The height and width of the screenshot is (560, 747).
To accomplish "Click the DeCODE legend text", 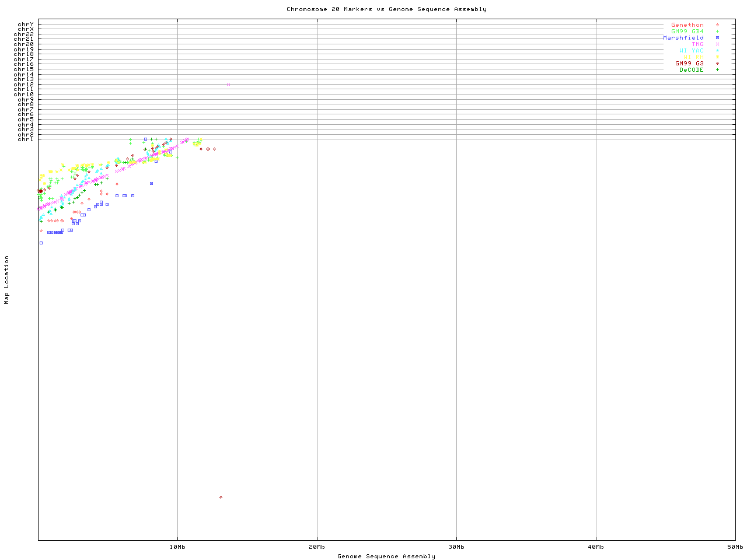I will pyautogui.click(x=692, y=70).
